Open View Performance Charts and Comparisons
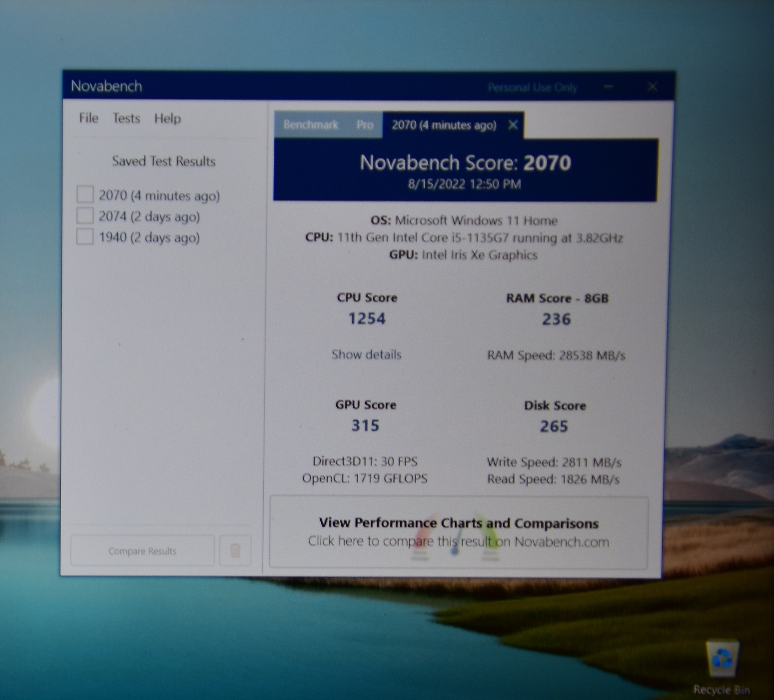 pos(459,532)
